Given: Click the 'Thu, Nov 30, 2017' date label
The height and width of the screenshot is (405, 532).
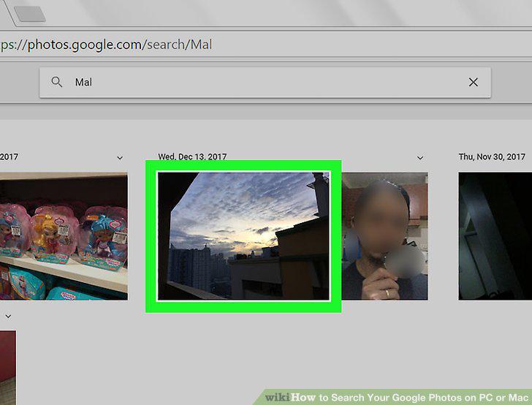Looking at the screenshot, I should [x=492, y=156].
